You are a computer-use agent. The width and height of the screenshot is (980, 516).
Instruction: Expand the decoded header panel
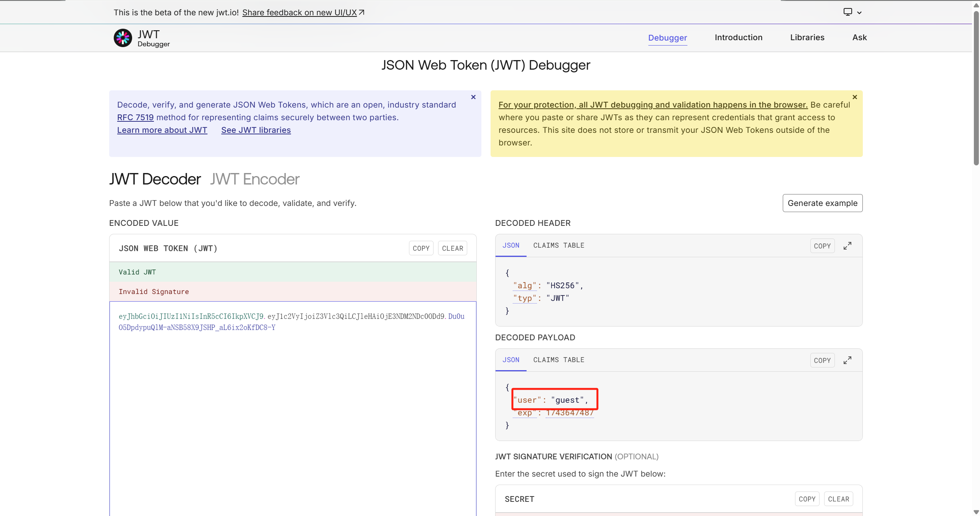pyautogui.click(x=847, y=246)
